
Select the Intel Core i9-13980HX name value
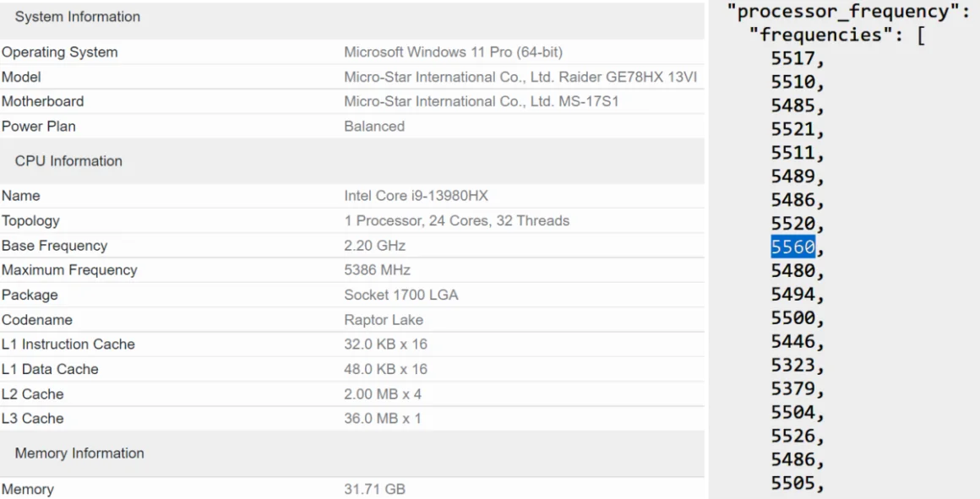click(x=416, y=196)
